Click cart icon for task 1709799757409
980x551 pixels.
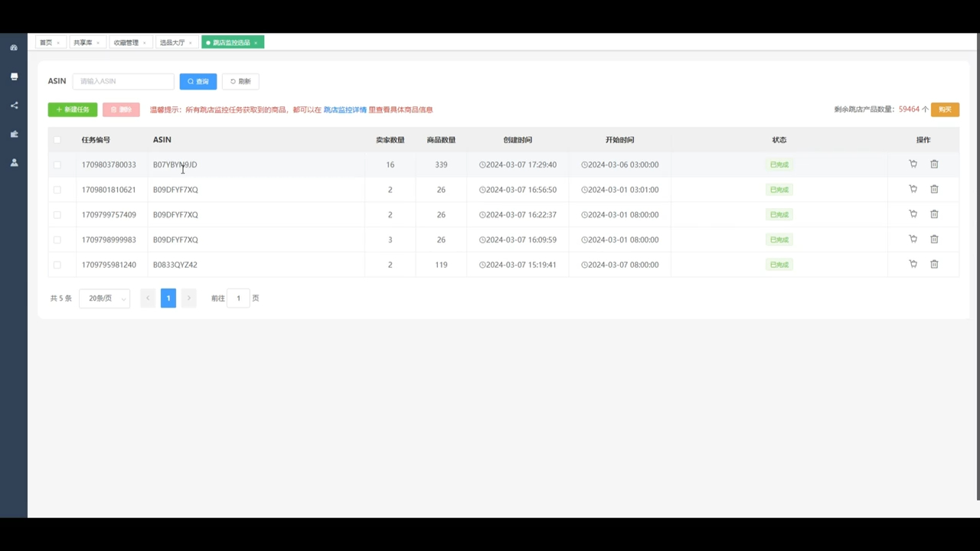click(913, 214)
